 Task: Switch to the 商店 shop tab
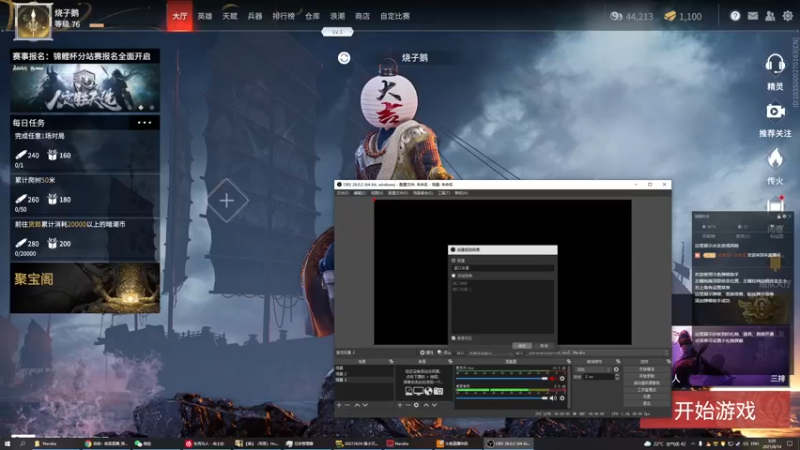(x=362, y=16)
